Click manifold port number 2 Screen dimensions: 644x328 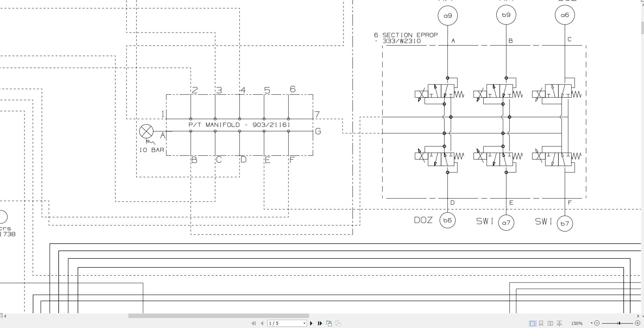(x=195, y=90)
